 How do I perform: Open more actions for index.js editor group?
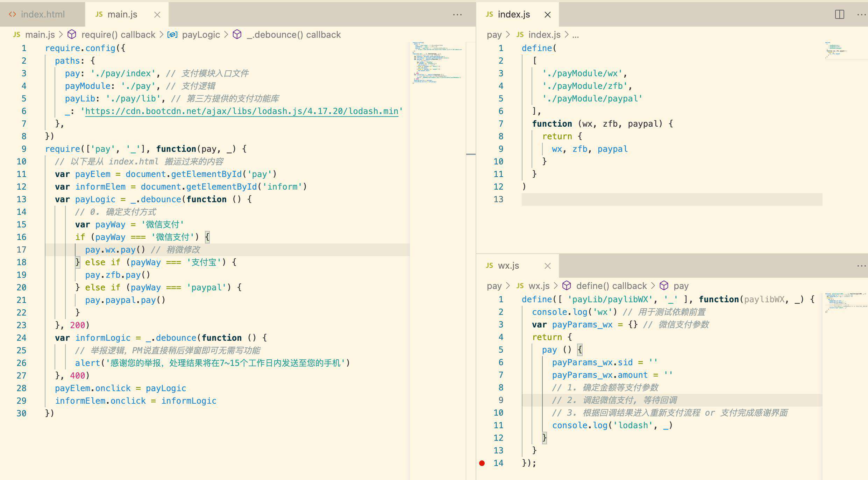click(x=861, y=15)
